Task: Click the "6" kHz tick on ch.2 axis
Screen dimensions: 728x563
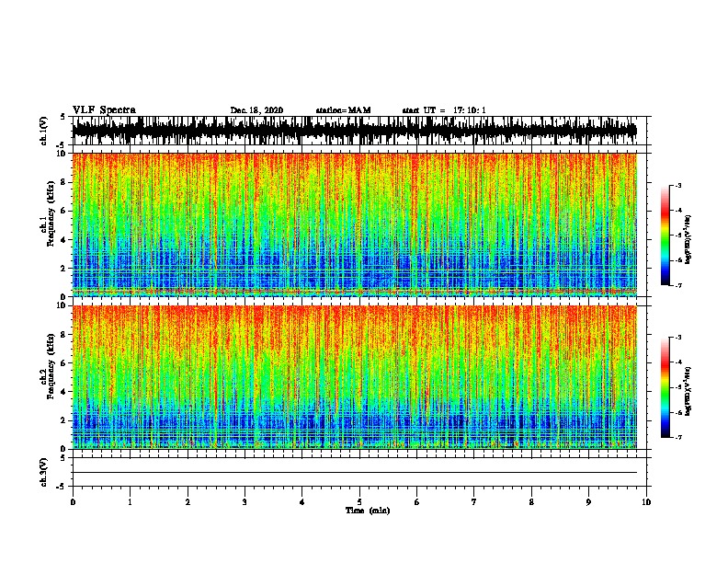Action: pyautogui.click(x=63, y=363)
